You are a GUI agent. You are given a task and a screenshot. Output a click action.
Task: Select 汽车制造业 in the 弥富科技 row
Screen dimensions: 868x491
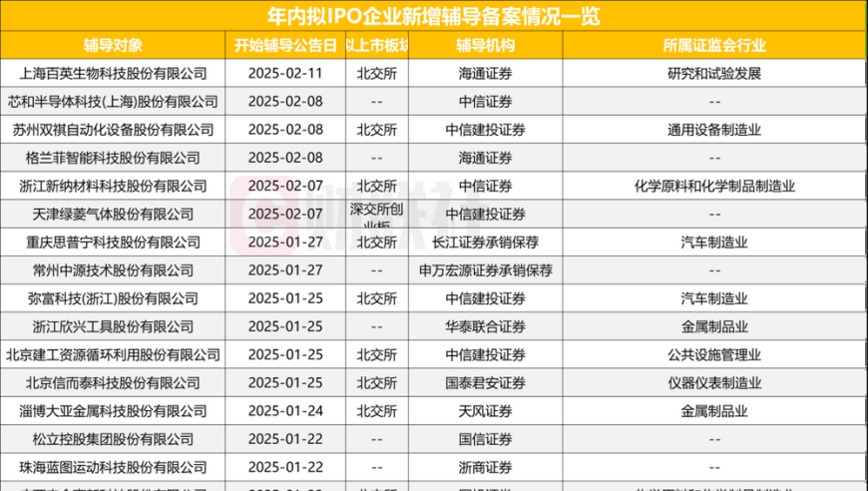point(714,299)
